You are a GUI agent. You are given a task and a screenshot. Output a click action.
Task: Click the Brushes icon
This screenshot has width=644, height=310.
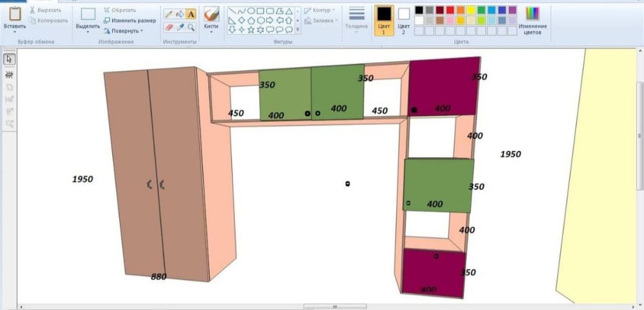click(211, 14)
